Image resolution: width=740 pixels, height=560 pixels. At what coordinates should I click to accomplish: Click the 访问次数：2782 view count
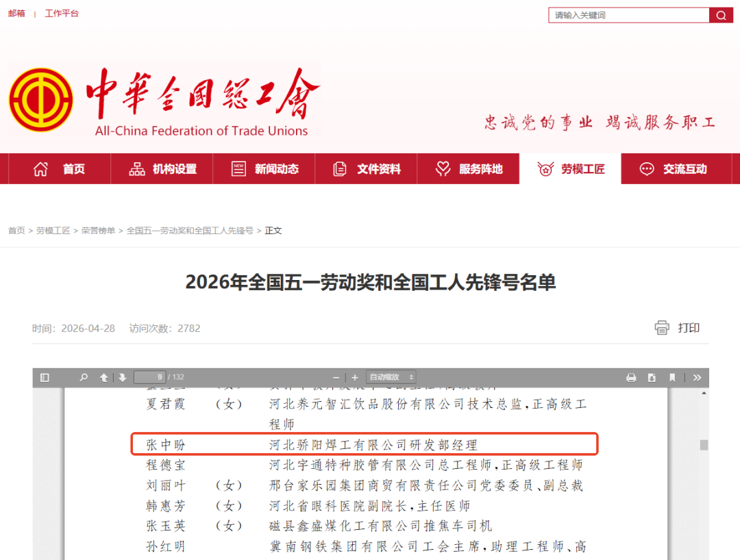click(x=164, y=328)
